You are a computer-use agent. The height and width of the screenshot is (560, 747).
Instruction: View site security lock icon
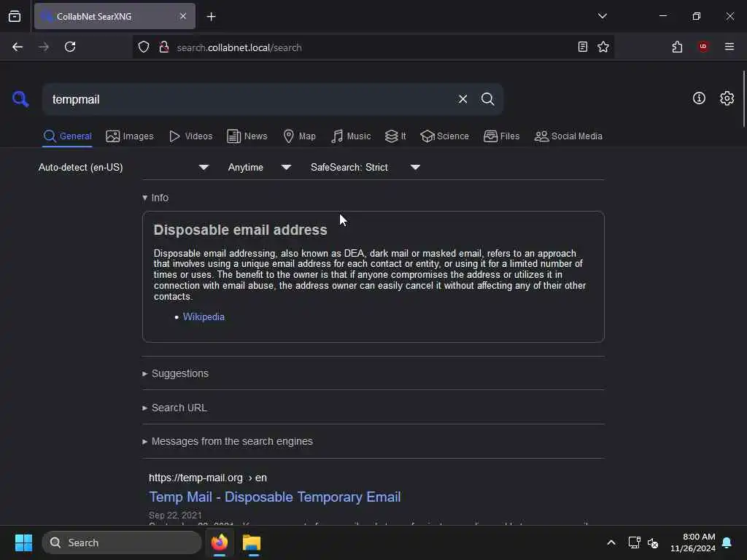(x=164, y=47)
